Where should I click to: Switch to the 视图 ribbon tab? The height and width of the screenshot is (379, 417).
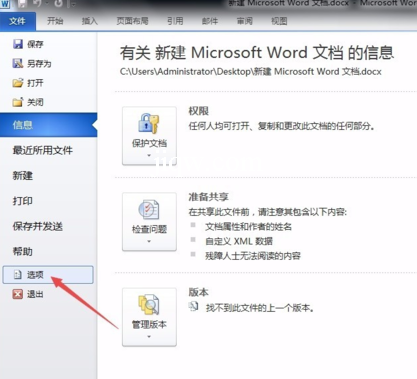279,21
